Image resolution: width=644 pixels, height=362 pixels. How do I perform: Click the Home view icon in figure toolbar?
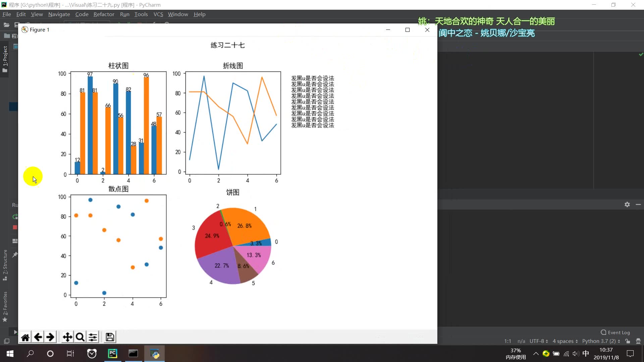[25, 337]
